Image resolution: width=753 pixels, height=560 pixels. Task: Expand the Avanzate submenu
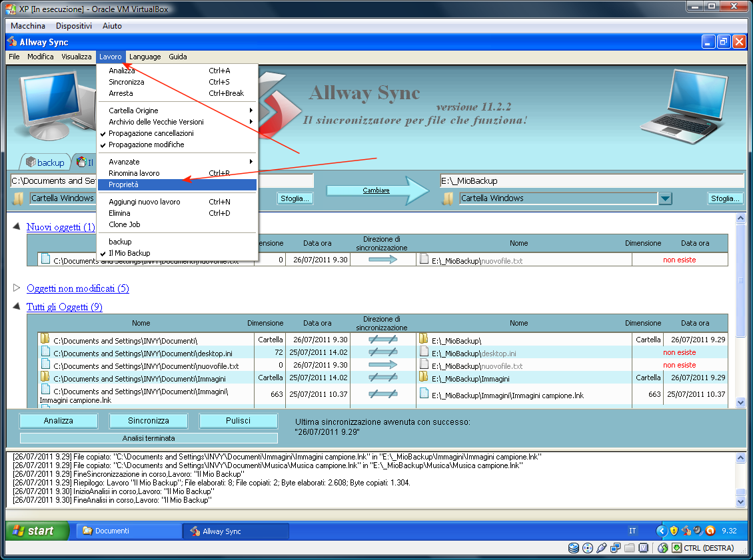tap(177, 162)
